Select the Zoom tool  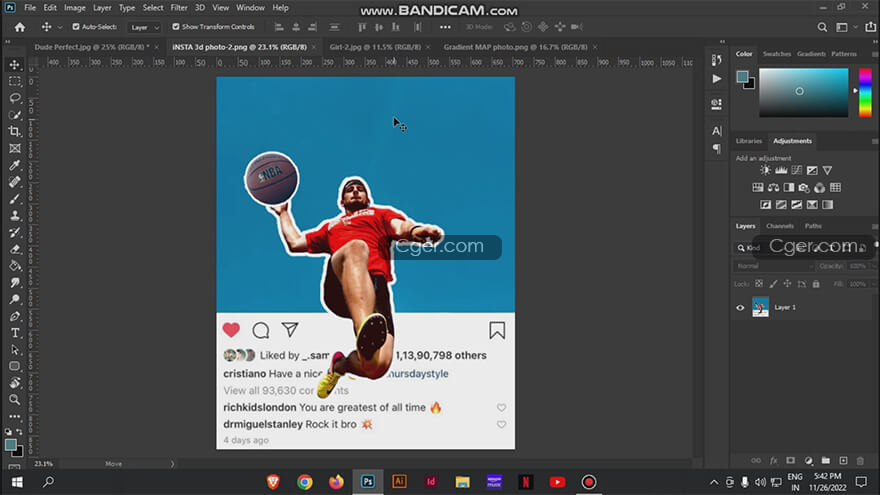15,400
